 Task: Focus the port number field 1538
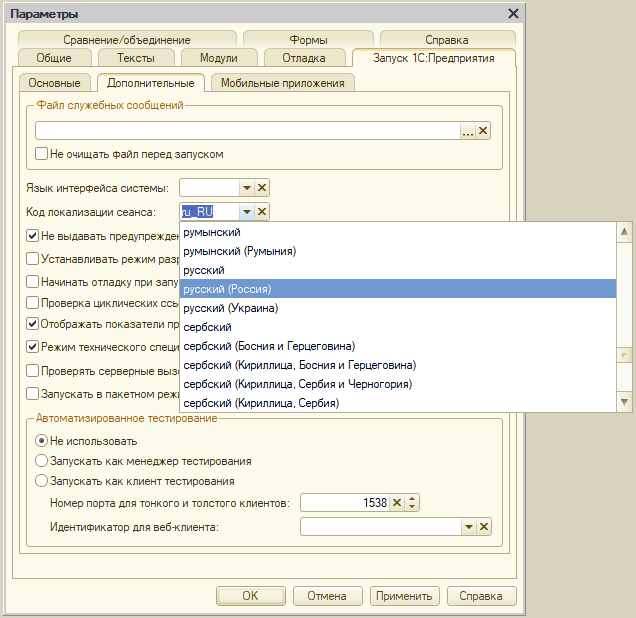pyautogui.click(x=345, y=503)
